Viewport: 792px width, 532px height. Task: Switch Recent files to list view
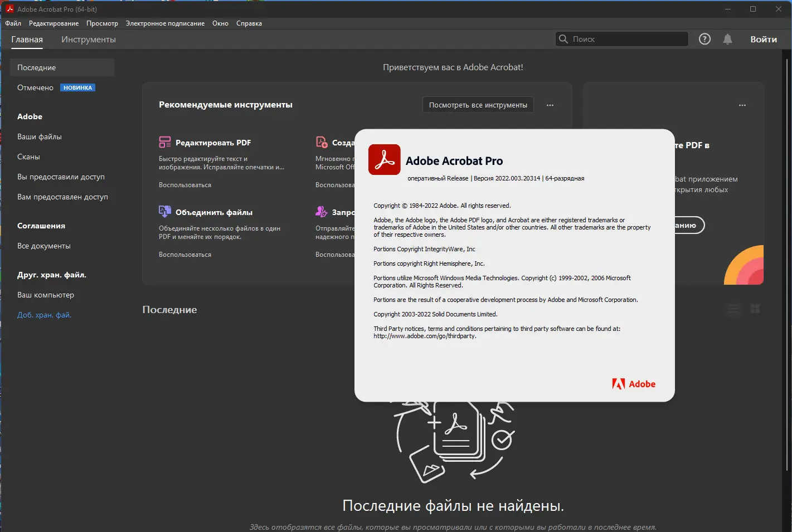coord(734,309)
